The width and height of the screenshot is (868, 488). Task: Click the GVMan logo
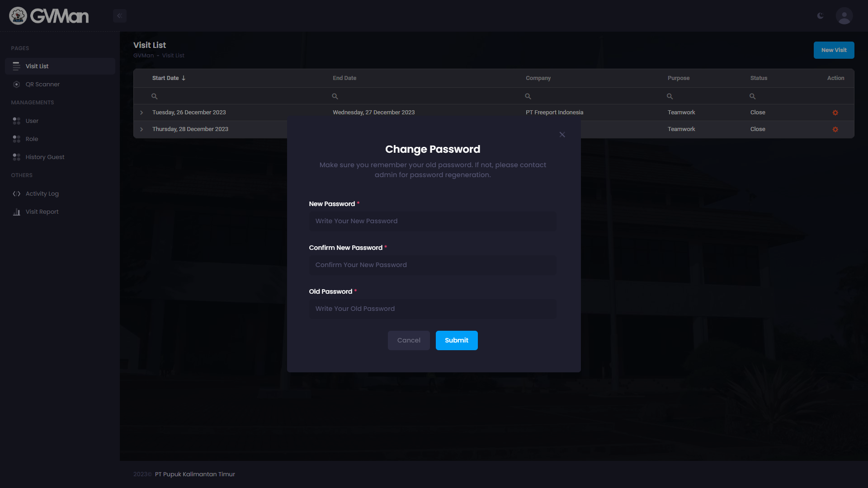pyautogui.click(x=49, y=16)
